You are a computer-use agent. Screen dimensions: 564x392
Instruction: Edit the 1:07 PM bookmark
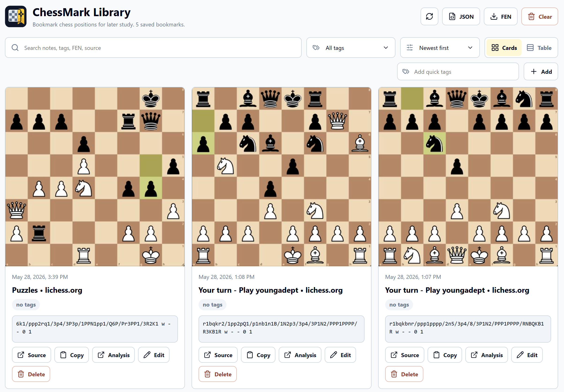(x=527, y=355)
